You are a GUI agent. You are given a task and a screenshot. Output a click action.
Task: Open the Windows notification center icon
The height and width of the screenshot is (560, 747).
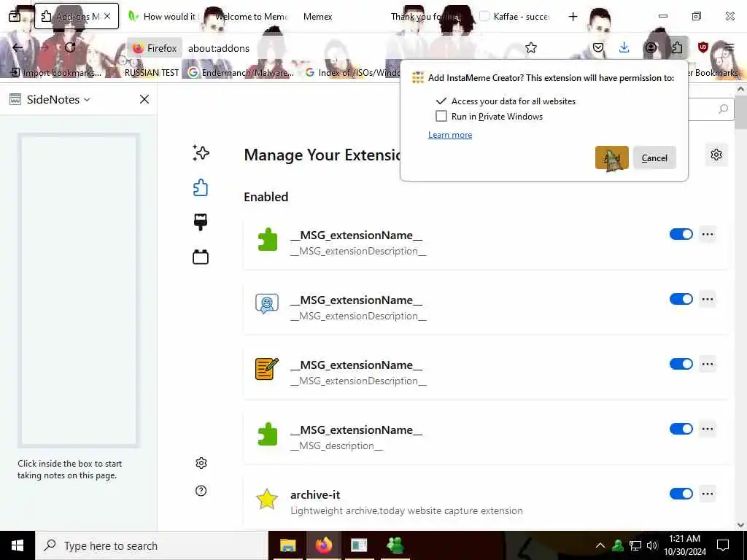[x=723, y=545]
